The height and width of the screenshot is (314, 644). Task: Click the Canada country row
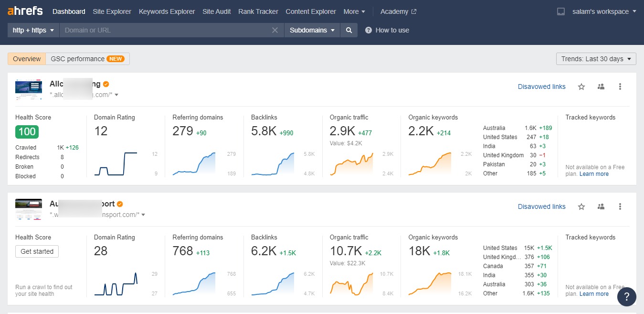tap(517, 266)
